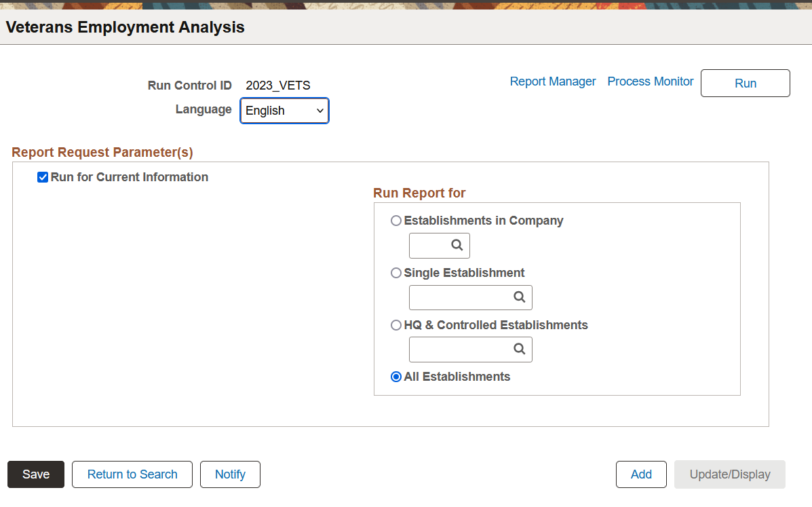Click the HQ & Controlled Establishments input field
This screenshot has width=812, height=507.
pyautogui.click(x=460, y=350)
